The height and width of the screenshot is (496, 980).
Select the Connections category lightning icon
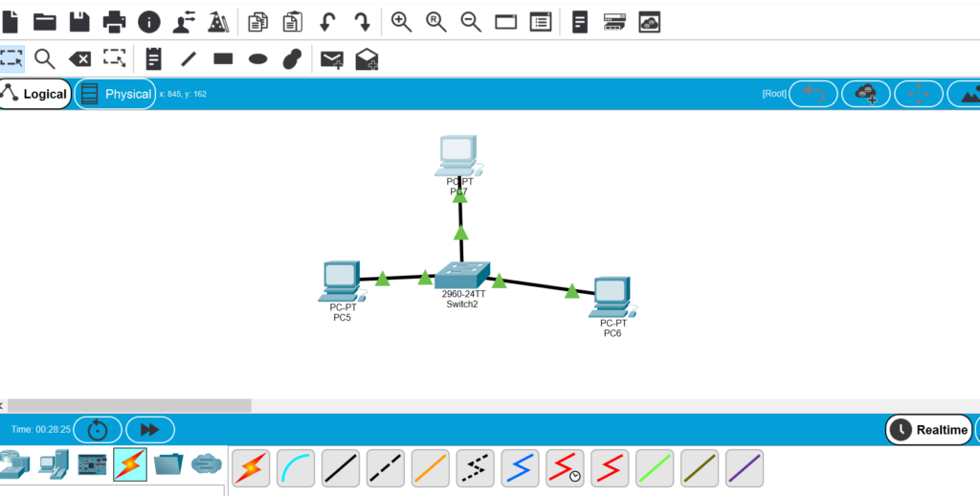(x=130, y=464)
